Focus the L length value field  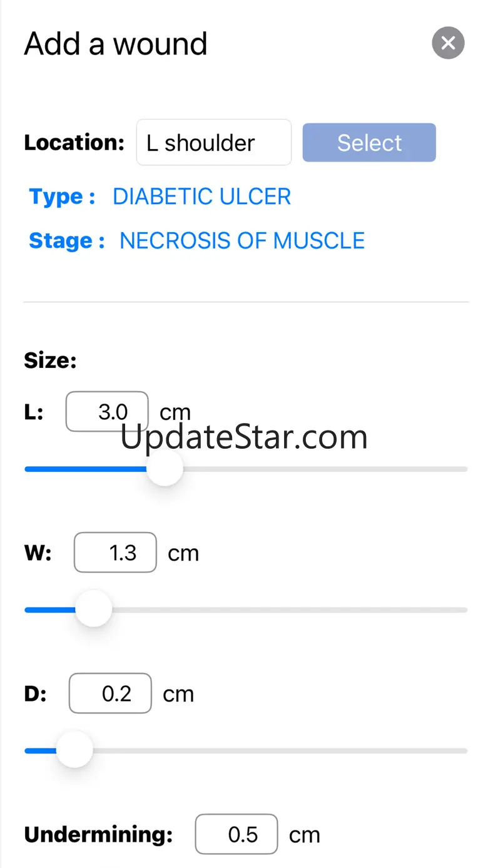(x=107, y=412)
